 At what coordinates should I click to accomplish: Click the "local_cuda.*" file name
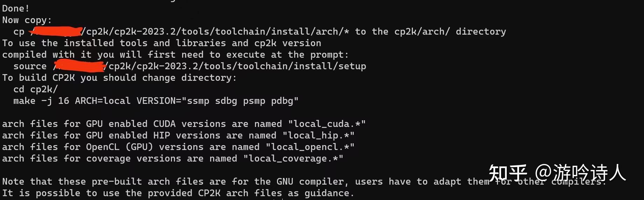327,124
